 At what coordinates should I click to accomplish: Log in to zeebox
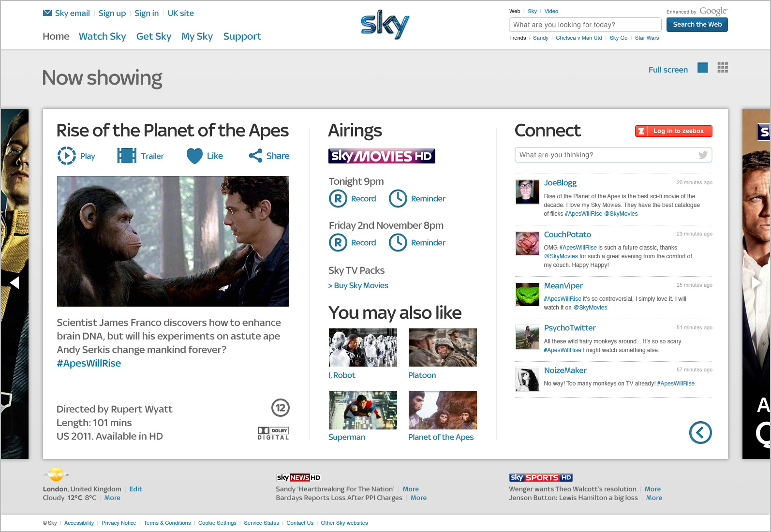click(x=673, y=131)
